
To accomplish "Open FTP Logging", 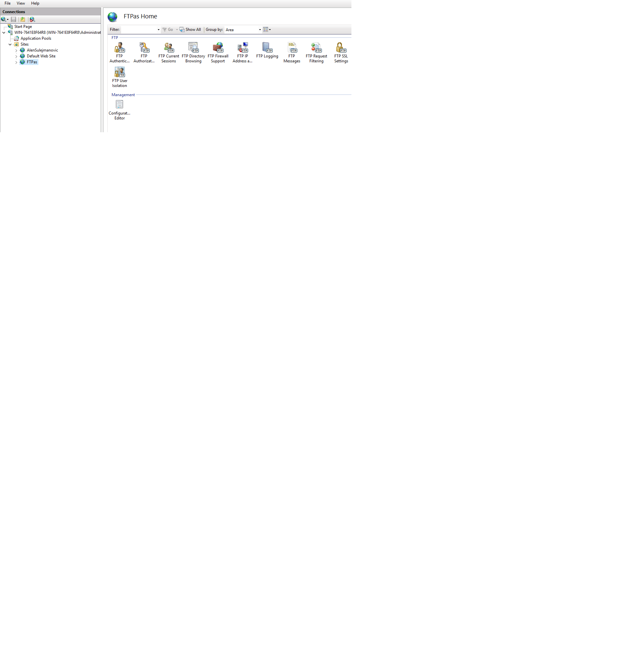I will 267,50.
